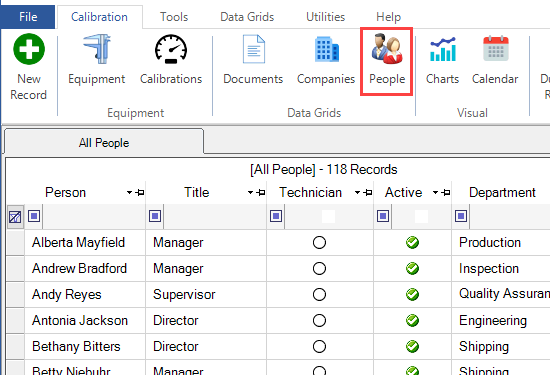
Task: Select the Andy Reyes name cell
Action: tap(85, 294)
